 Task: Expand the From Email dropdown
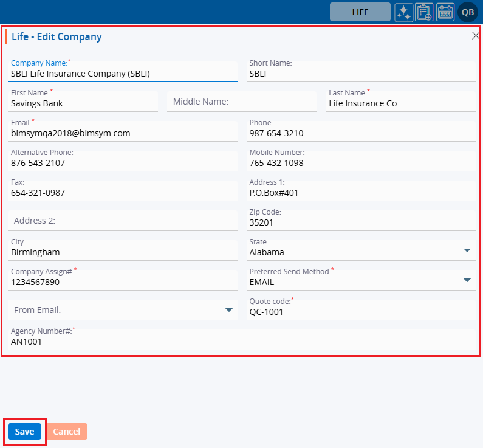[228, 310]
